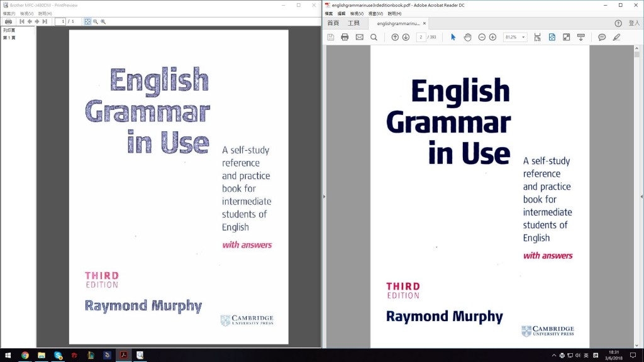The image size is (644, 362).
Task: Open 檢視(V) menu in Acrobat Reader
Action: 357,14
